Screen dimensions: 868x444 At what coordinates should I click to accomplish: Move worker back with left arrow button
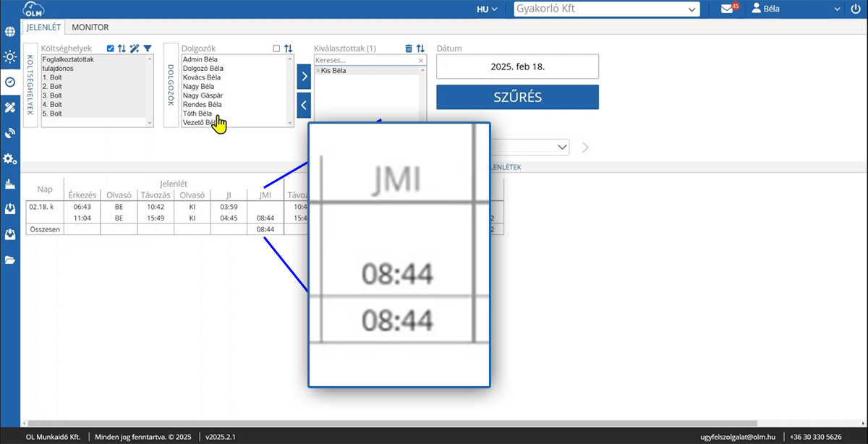pos(304,105)
